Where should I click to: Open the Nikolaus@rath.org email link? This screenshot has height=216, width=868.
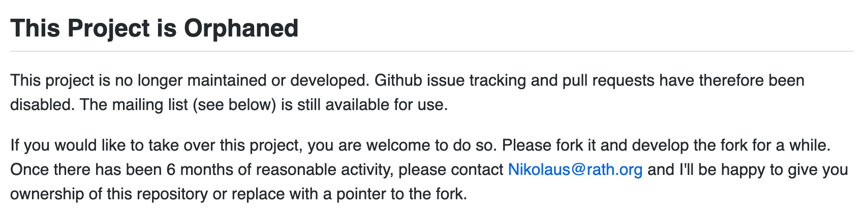tap(575, 169)
